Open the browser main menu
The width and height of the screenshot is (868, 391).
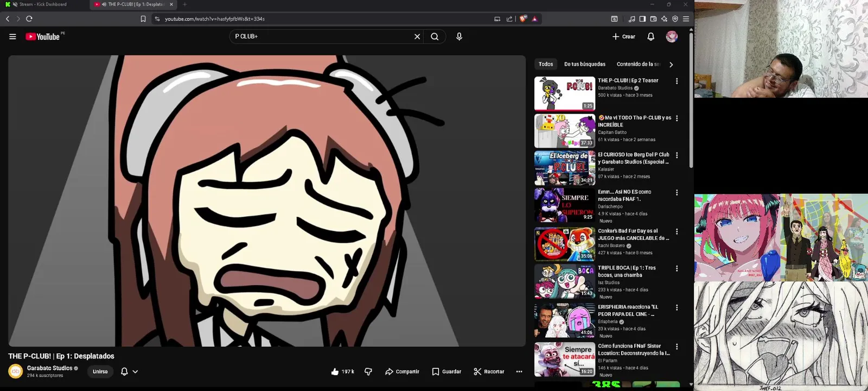click(686, 18)
